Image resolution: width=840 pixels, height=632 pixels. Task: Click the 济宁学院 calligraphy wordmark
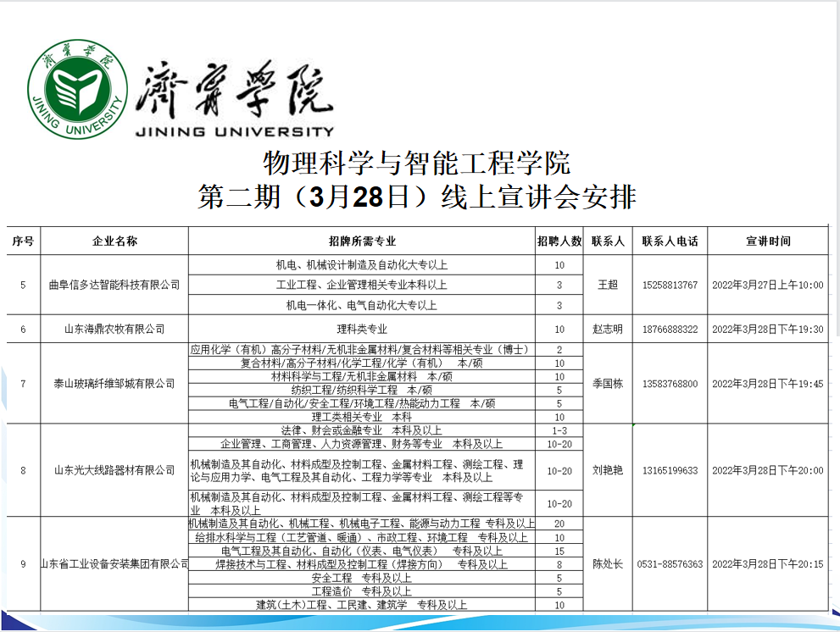234,90
